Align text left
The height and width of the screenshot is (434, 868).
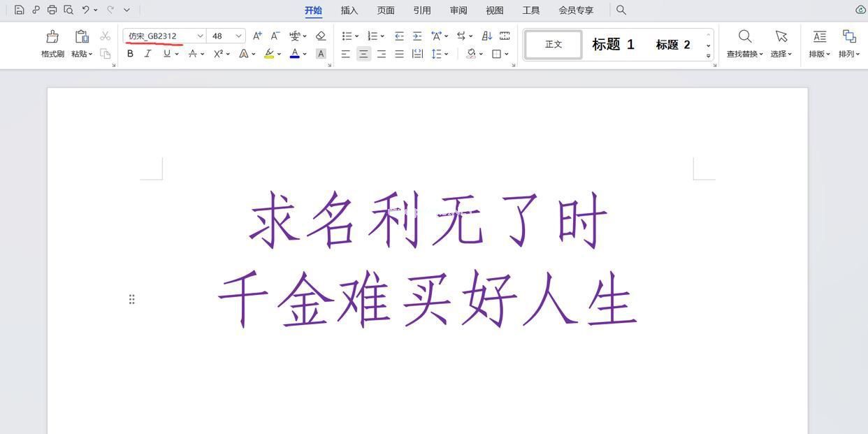[346, 54]
